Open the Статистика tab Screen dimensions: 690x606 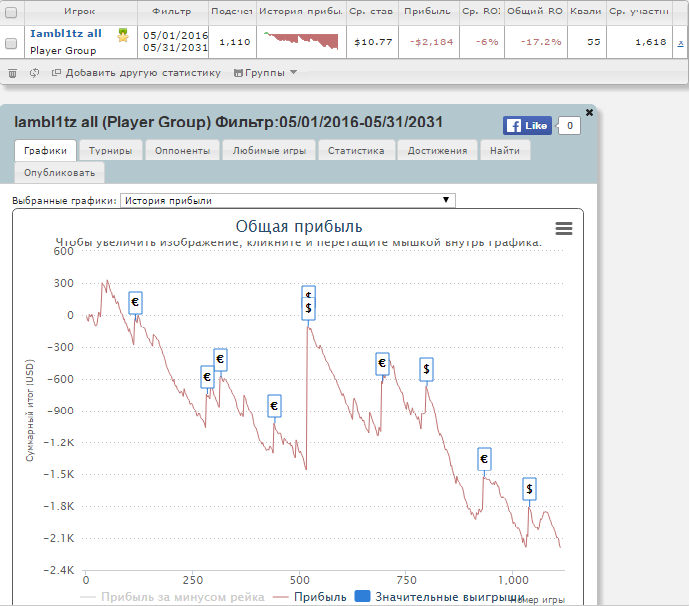point(356,151)
